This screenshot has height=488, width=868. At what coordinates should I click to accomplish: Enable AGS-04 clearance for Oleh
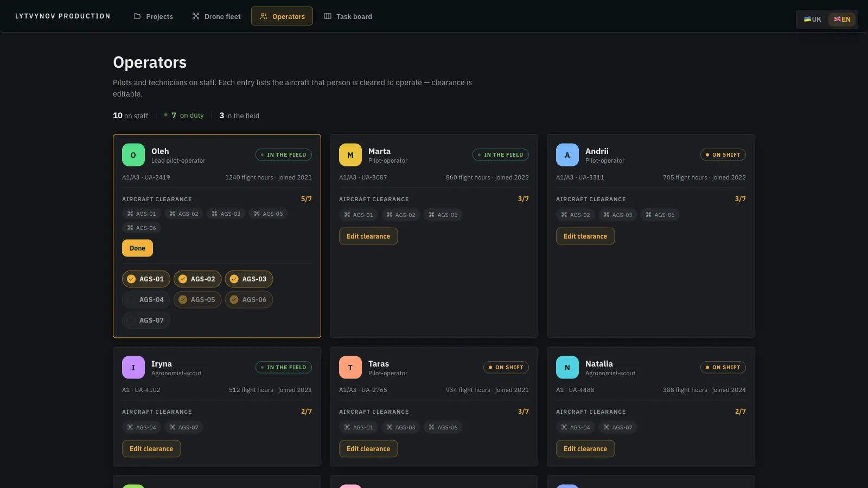coord(146,300)
